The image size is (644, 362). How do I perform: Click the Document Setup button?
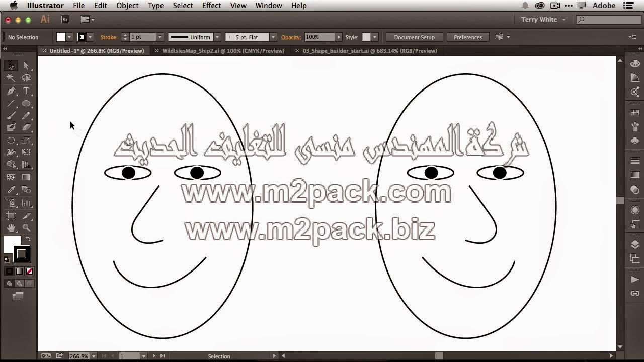(x=414, y=37)
